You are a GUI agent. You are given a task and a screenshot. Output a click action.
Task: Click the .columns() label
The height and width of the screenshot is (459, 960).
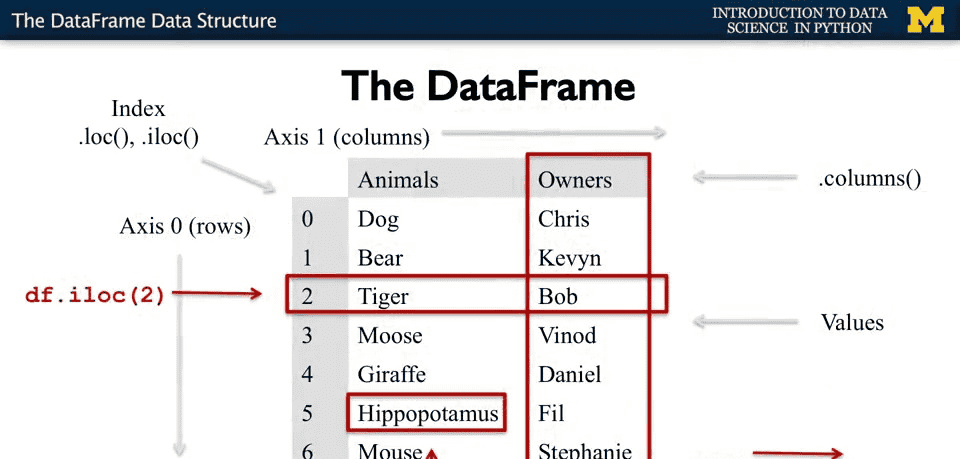point(869,179)
